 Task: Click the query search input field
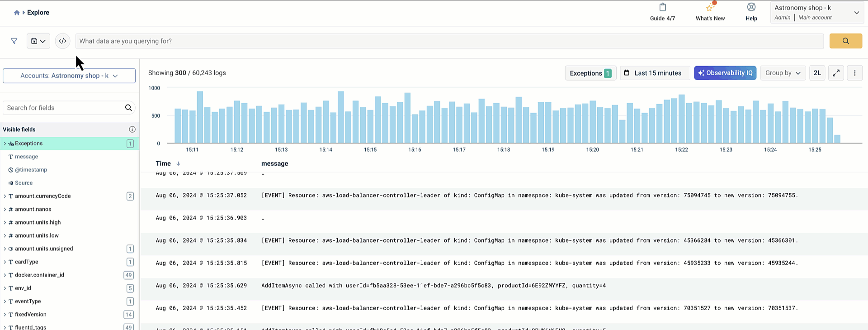[x=449, y=41]
